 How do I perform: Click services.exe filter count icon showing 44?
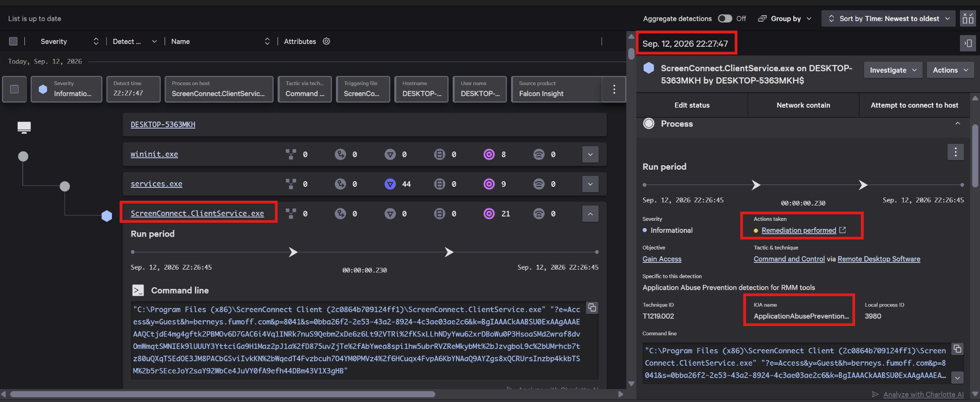390,184
